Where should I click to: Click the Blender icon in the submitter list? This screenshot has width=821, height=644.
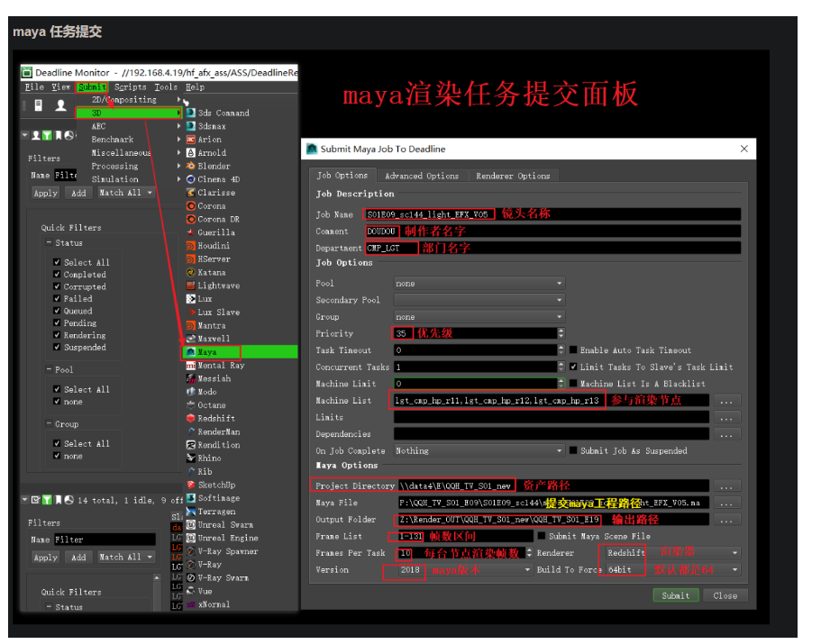[190, 167]
